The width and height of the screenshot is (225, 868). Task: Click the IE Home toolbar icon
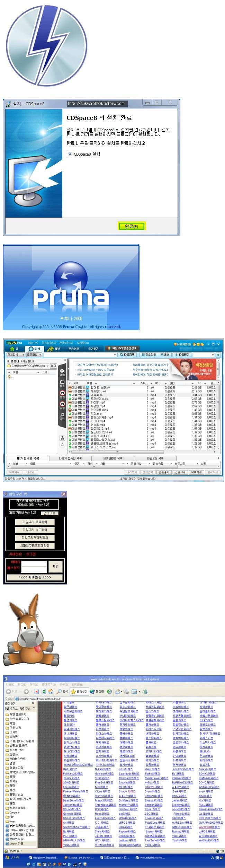[51, 691]
